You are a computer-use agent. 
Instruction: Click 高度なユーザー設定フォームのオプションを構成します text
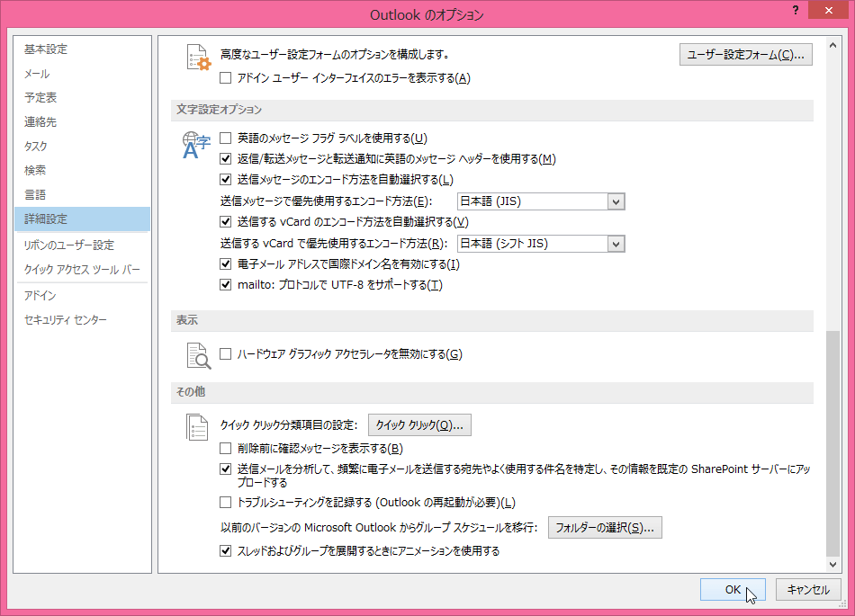pyautogui.click(x=335, y=55)
